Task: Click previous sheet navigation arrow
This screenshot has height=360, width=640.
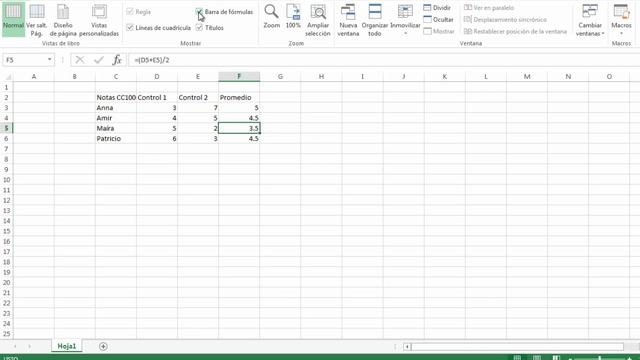Action: pos(15,347)
